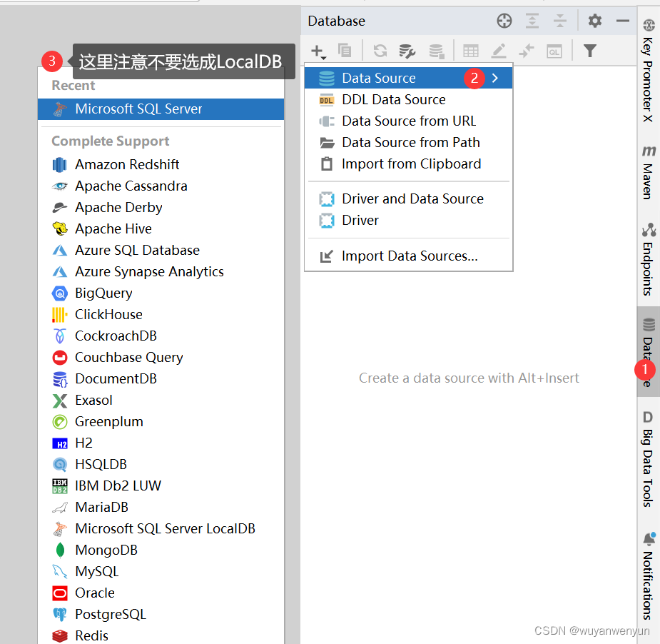The image size is (660, 644).
Task: Select Redis data source
Action: (x=161, y=635)
